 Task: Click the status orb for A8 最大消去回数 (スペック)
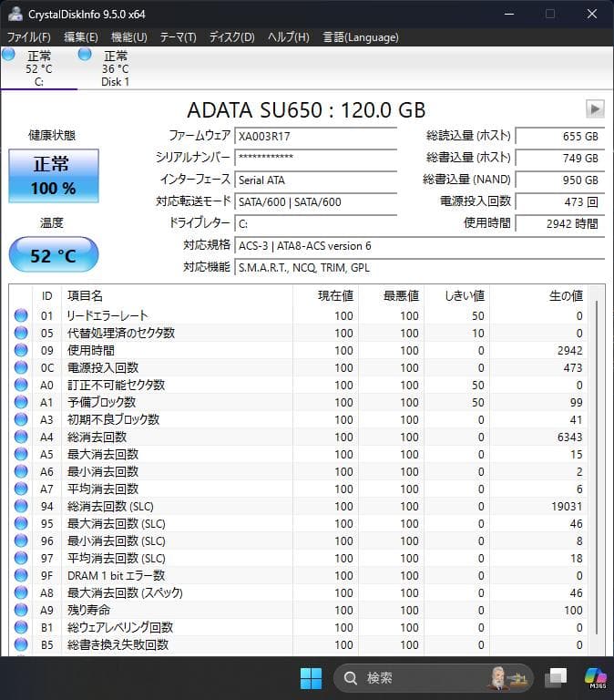[21, 592]
